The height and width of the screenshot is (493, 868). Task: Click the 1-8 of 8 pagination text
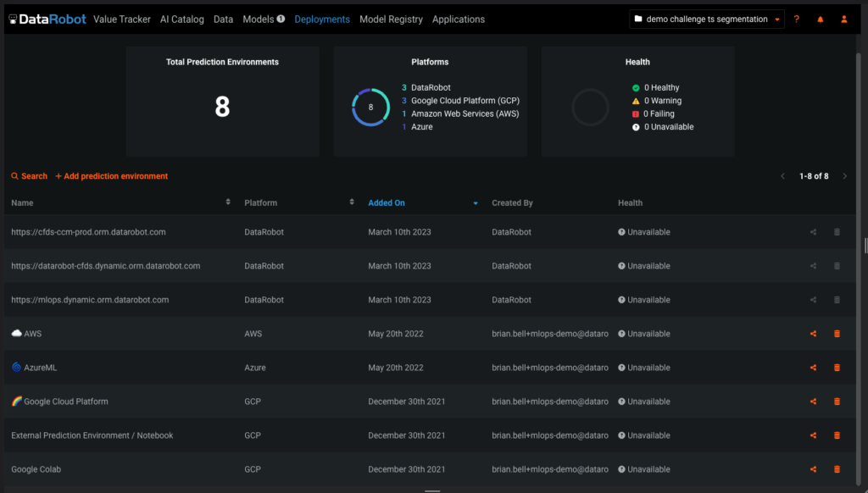[814, 176]
